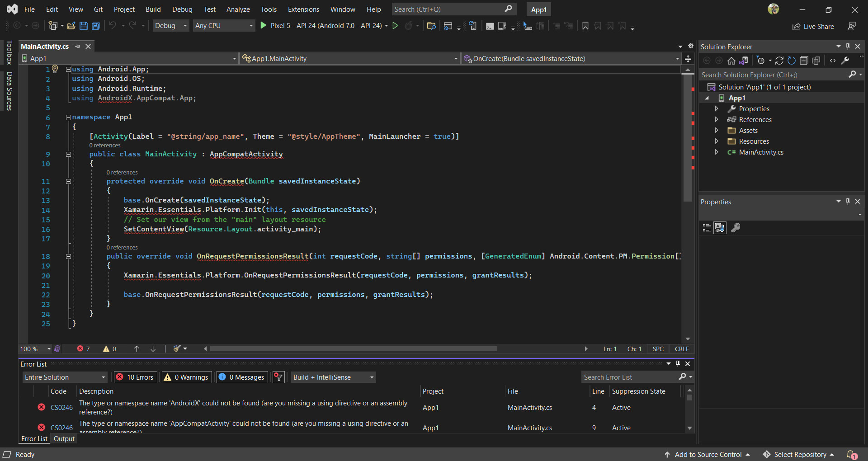Start debugging with the green play icon

[264, 26]
